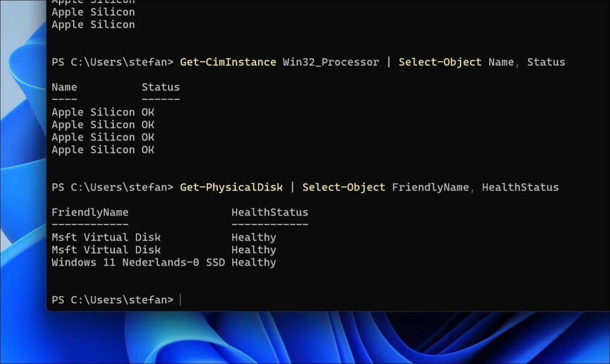Click the Get-CimInstance command text
This screenshot has width=610, height=364.
click(228, 62)
